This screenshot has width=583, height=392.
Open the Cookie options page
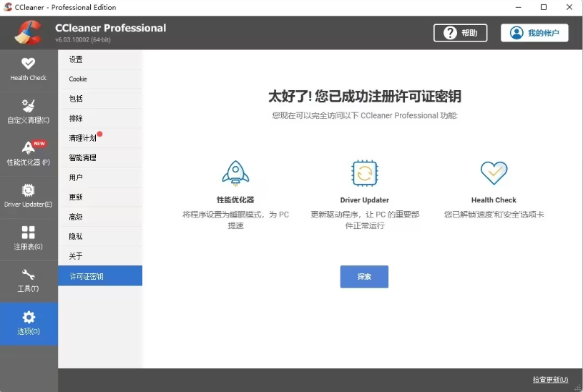[x=100, y=79]
